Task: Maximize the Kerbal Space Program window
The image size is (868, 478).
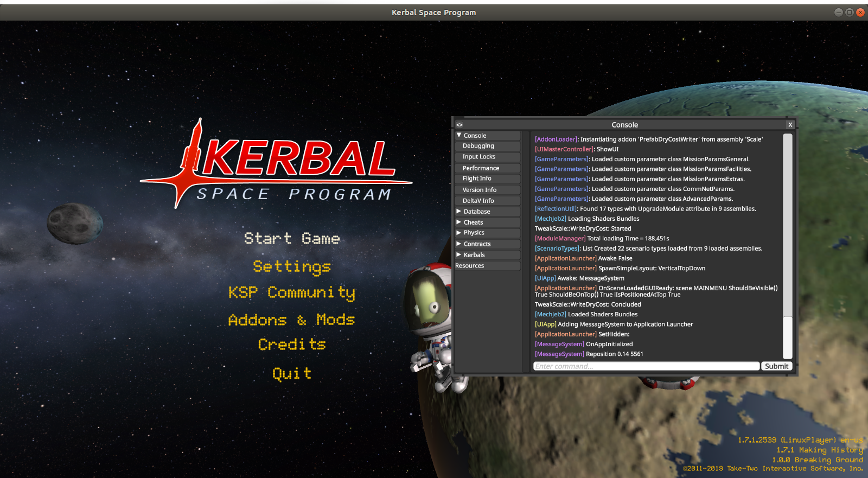Action: tap(850, 12)
